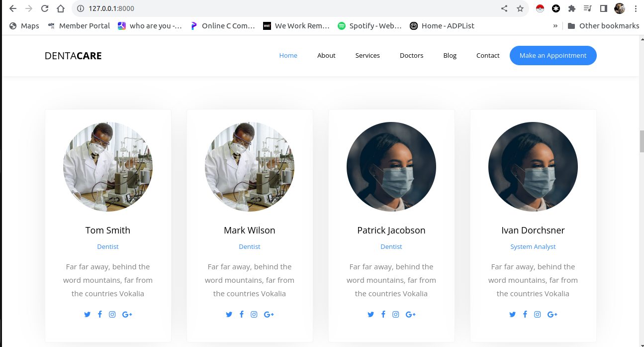The width and height of the screenshot is (644, 347).
Task: Open Patrick Jacobson's Instagram icon
Action: coord(396,314)
